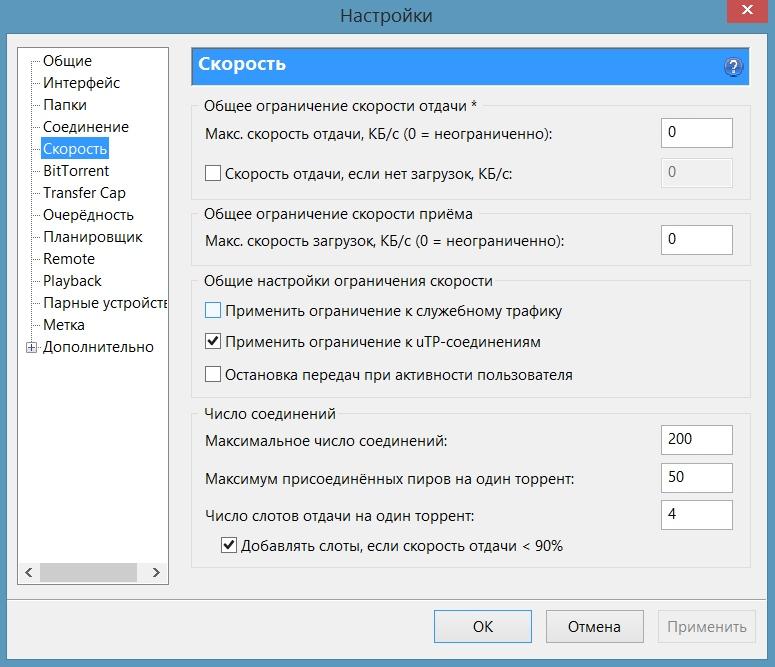Click the Применить button

[x=706, y=626]
